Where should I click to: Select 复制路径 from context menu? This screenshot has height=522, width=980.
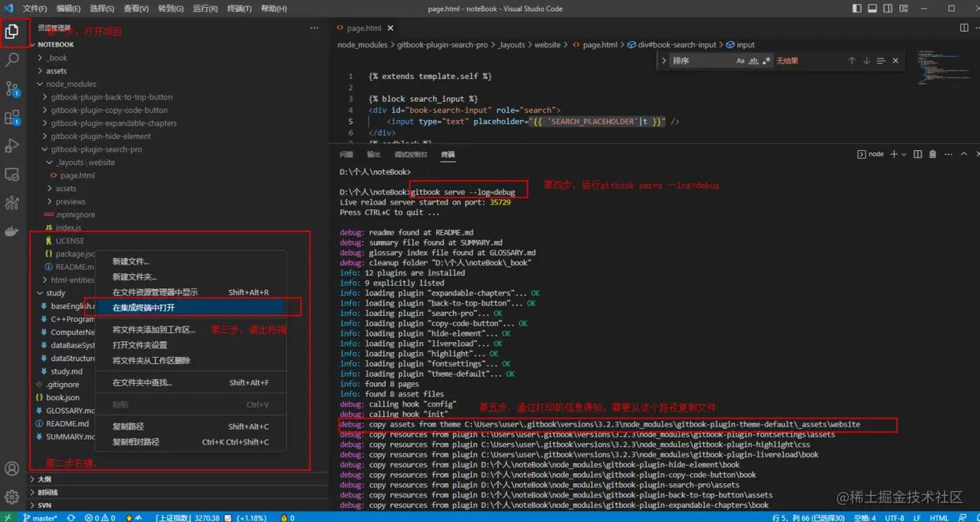tap(190, 426)
